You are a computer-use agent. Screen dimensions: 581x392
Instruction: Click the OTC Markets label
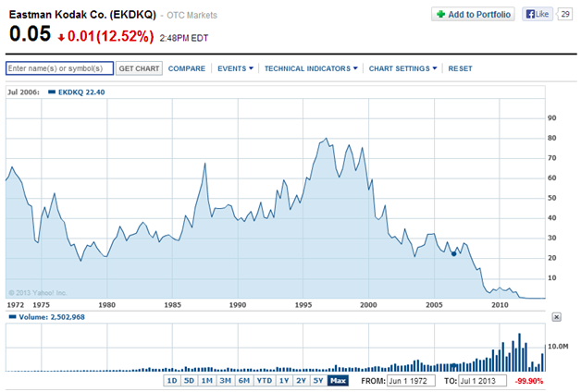point(192,15)
